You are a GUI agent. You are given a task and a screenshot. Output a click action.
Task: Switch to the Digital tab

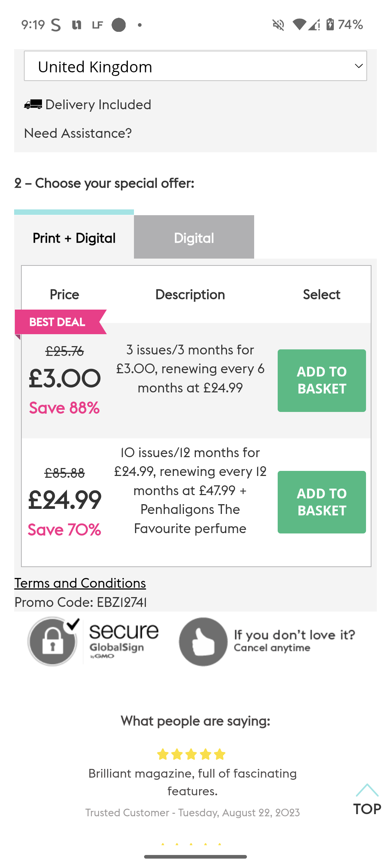(194, 238)
